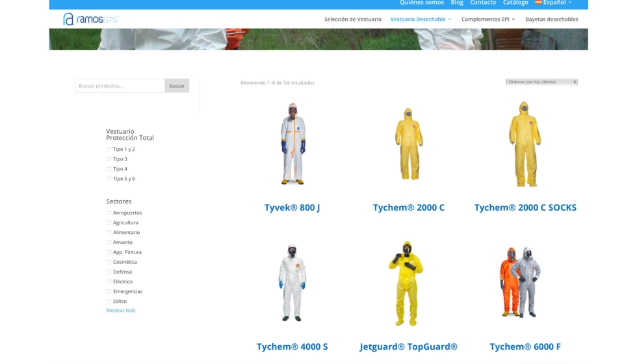
Task: Enable the Tipo 4 filter checkbox
Action: [109, 169]
